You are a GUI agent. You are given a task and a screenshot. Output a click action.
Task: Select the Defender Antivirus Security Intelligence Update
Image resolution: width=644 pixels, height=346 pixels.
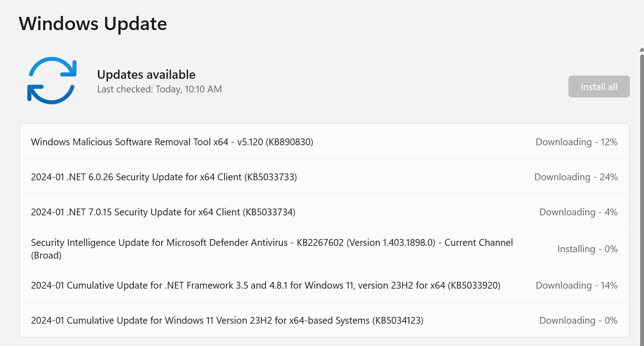pos(324,249)
